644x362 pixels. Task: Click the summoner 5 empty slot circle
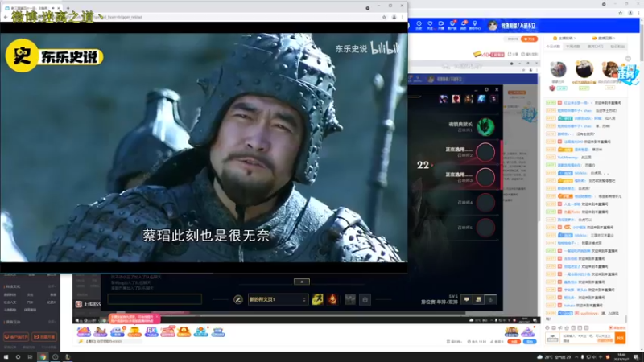point(485,228)
